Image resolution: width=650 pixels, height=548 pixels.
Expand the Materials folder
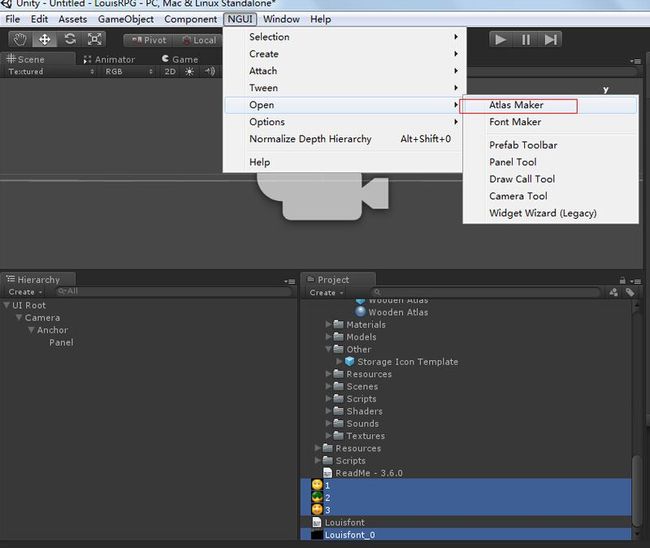(x=328, y=324)
